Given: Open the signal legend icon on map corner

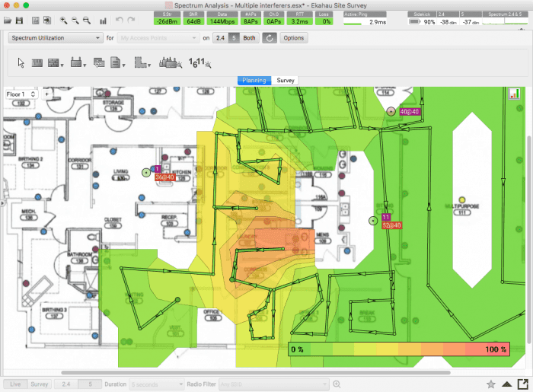Looking at the screenshot, I should point(514,94).
